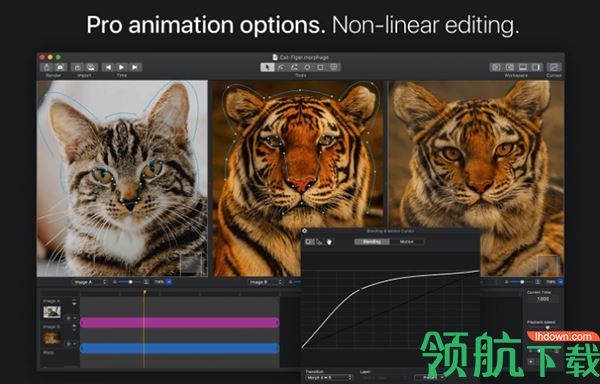Viewport: 600px width, 384px height.
Task: Switch to second Workspace layout
Action: (x=510, y=67)
